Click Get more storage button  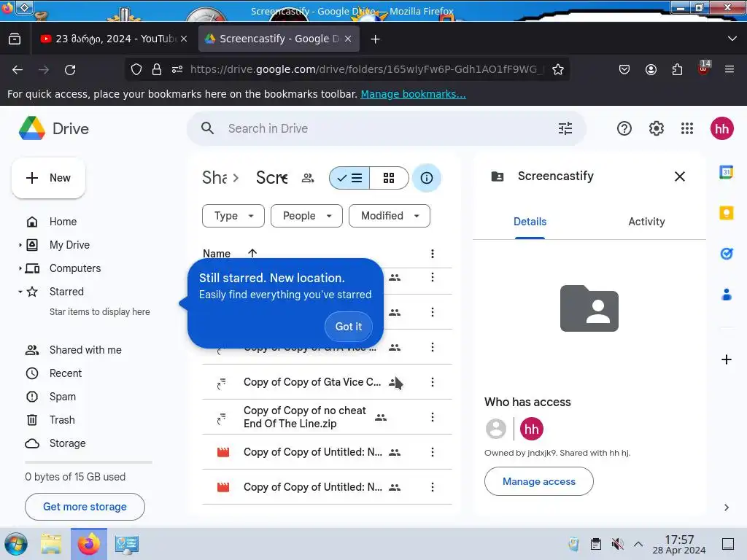85,507
